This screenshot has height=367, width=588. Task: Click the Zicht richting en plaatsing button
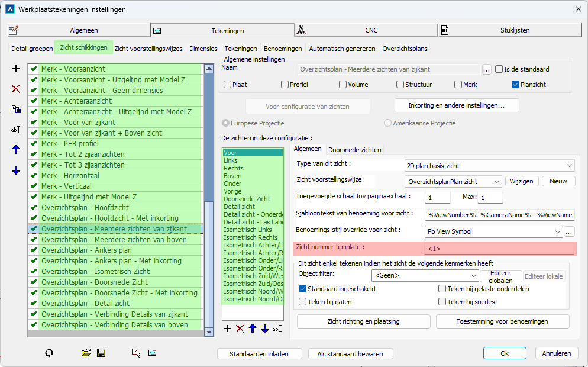(363, 321)
